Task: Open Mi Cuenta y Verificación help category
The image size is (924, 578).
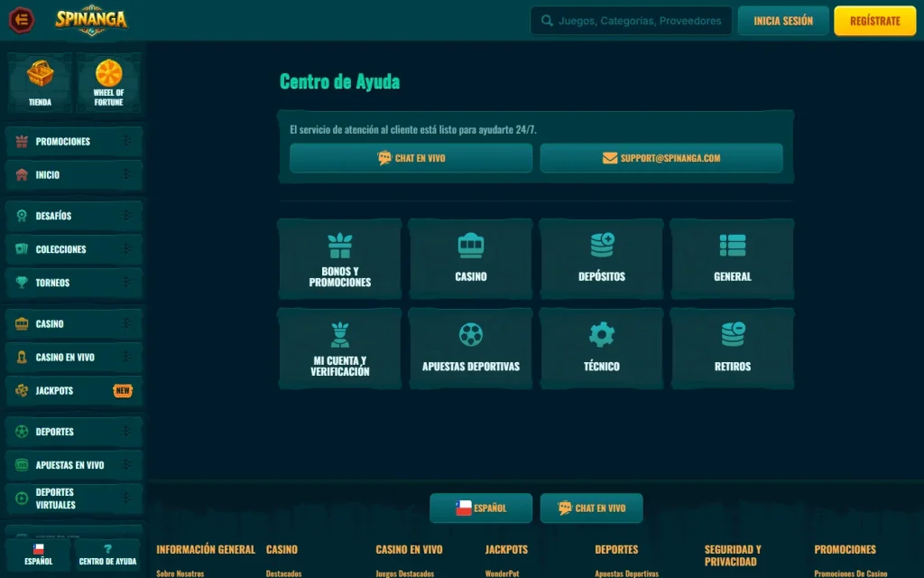Action: coord(340,349)
